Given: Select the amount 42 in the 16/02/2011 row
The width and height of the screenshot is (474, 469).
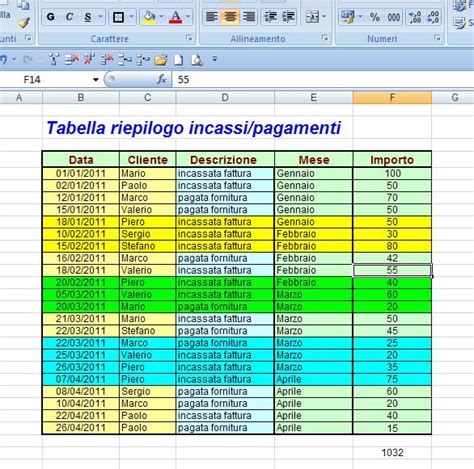Looking at the screenshot, I should [392, 258].
